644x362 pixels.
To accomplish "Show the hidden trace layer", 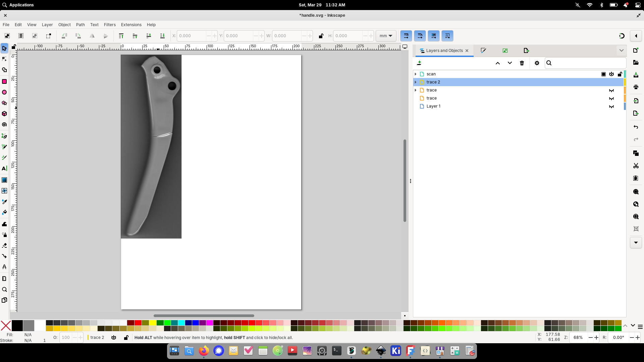I will pos(611,90).
